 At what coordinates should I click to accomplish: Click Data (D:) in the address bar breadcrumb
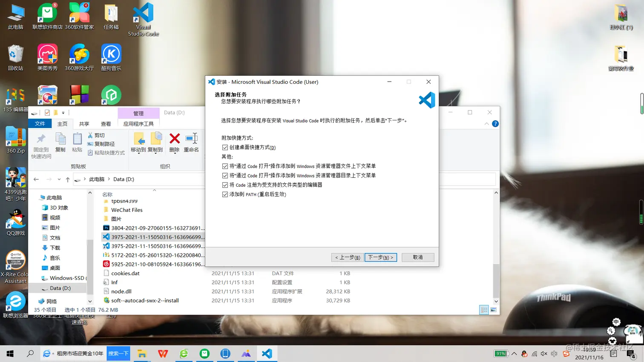pyautogui.click(x=124, y=180)
